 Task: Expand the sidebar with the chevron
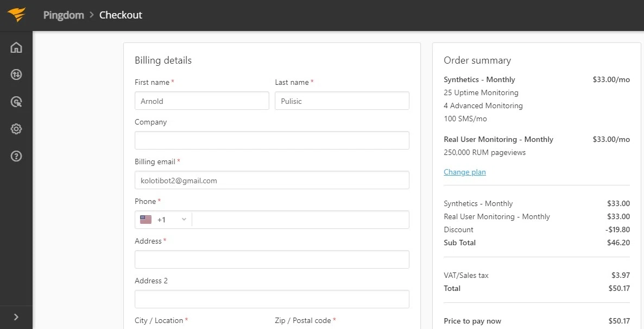click(16, 317)
